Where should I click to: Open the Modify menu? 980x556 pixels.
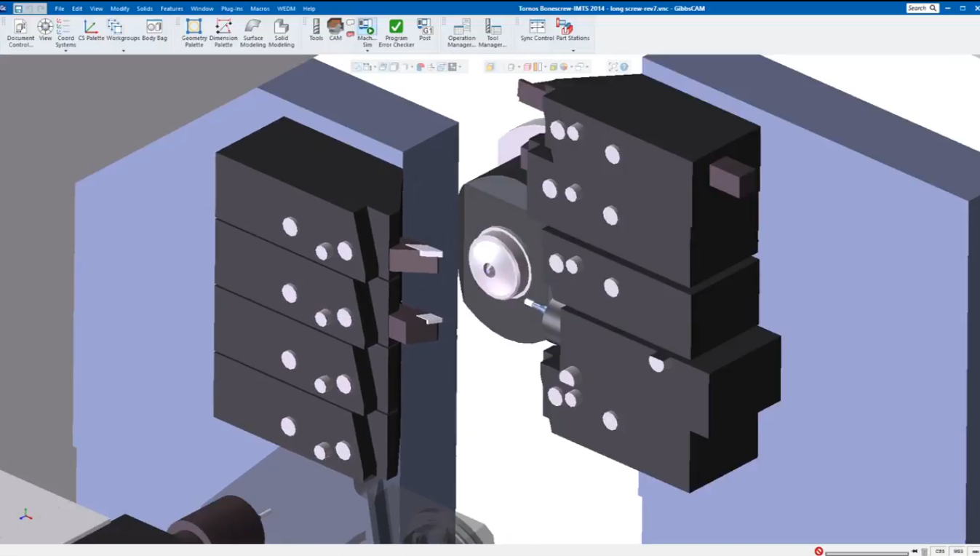[x=120, y=9]
